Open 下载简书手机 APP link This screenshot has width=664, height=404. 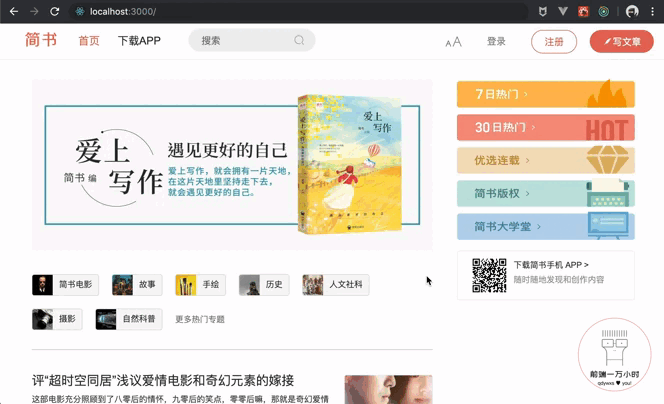point(551,265)
